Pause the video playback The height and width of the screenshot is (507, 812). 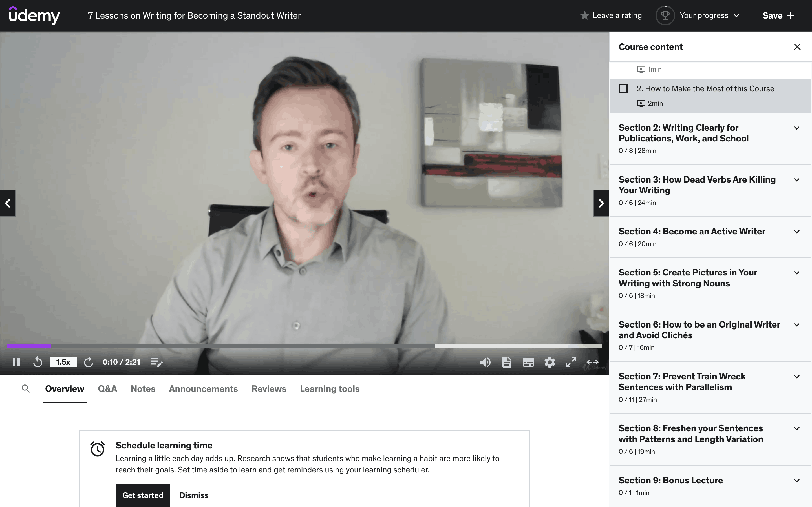(16, 362)
